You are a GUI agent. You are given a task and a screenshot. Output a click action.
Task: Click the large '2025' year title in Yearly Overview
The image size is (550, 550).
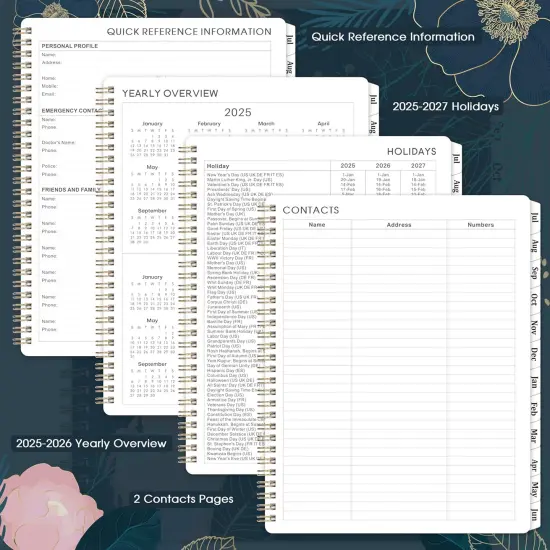click(x=238, y=112)
